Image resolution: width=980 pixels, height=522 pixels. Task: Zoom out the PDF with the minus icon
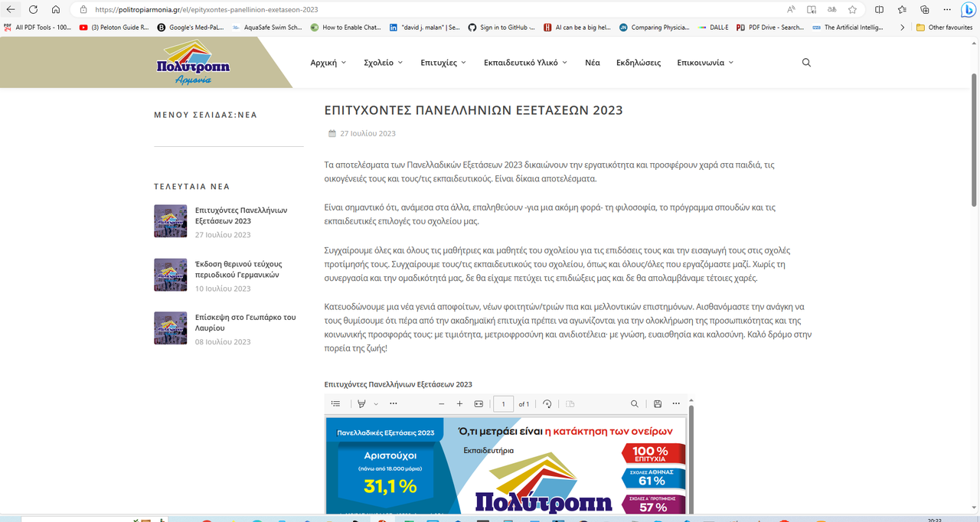pyautogui.click(x=442, y=403)
